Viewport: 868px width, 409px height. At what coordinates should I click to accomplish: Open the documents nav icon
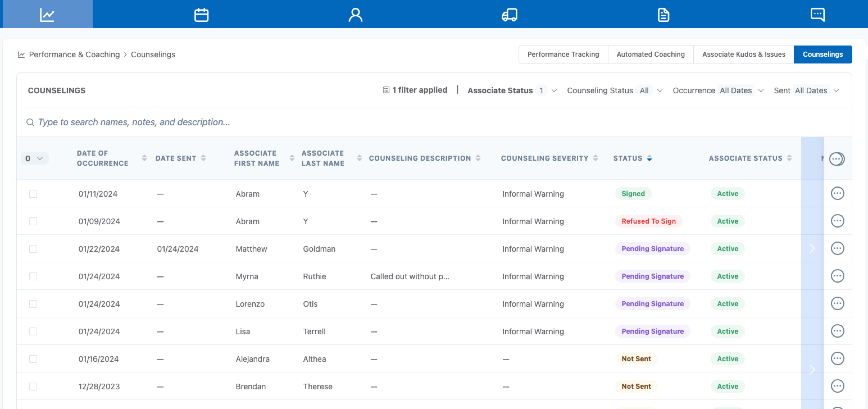click(663, 15)
